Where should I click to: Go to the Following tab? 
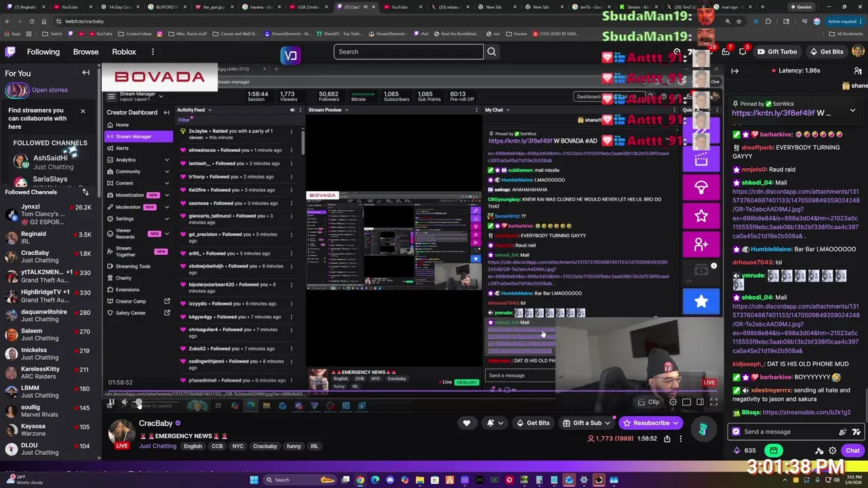[x=43, y=52]
